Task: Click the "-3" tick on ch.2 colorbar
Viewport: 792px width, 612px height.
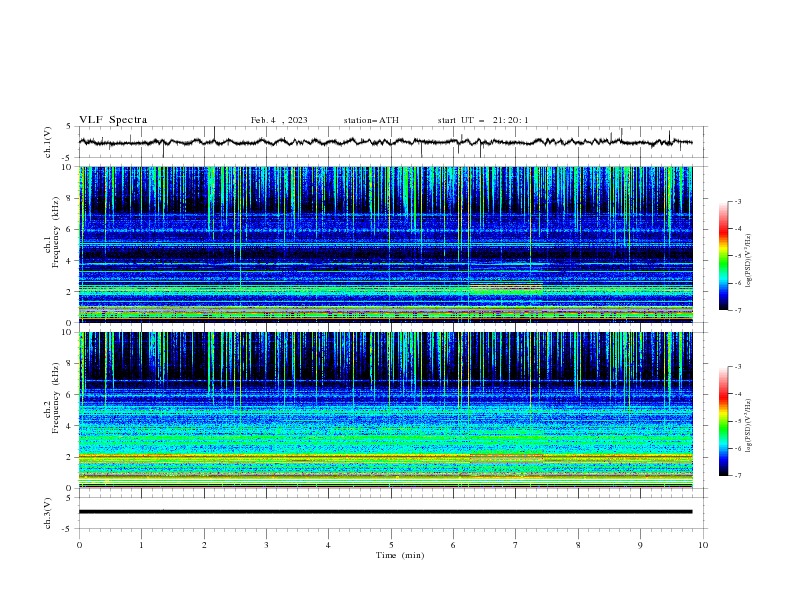Action: (x=738, y=367)
